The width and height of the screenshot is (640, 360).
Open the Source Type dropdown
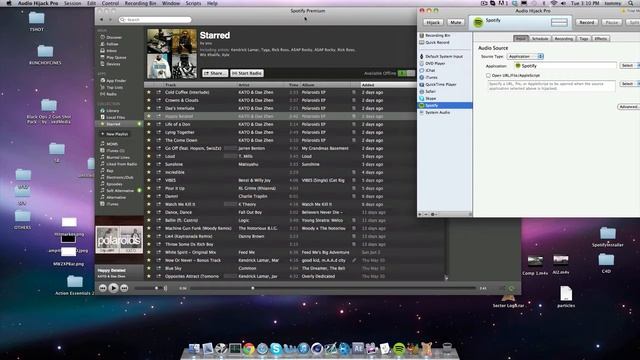(x=525, y=56)
